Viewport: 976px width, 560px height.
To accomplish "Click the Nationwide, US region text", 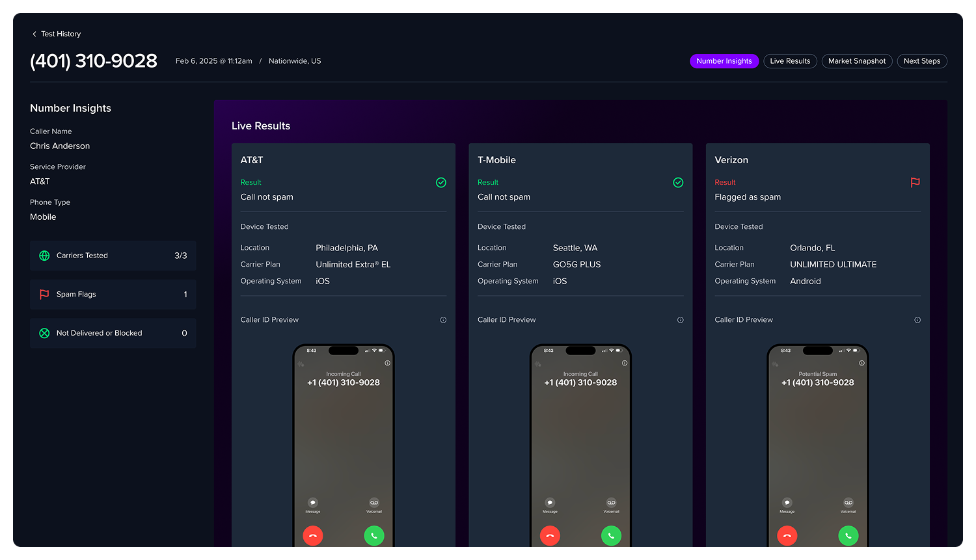I will [x=295, y=61].
